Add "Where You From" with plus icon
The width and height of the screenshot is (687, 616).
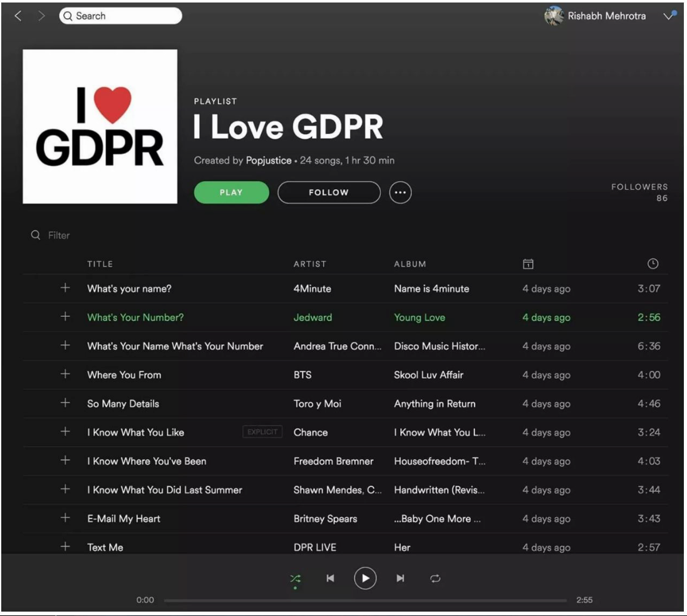(65, 374)
